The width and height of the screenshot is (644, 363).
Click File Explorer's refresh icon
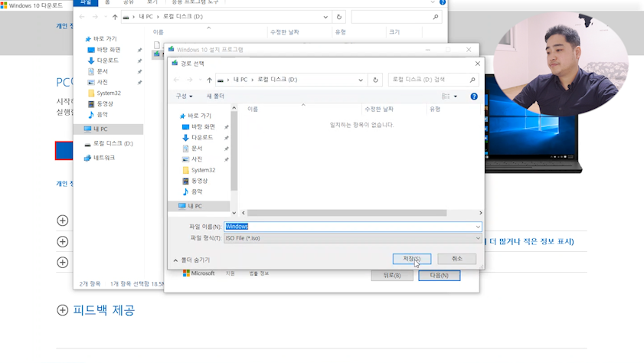[x=338, y=17]
